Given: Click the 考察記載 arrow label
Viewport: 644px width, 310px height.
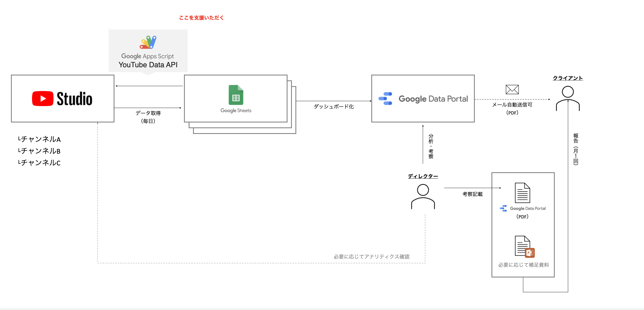Looking at the screenshot, I should click(x=472, y=194).
